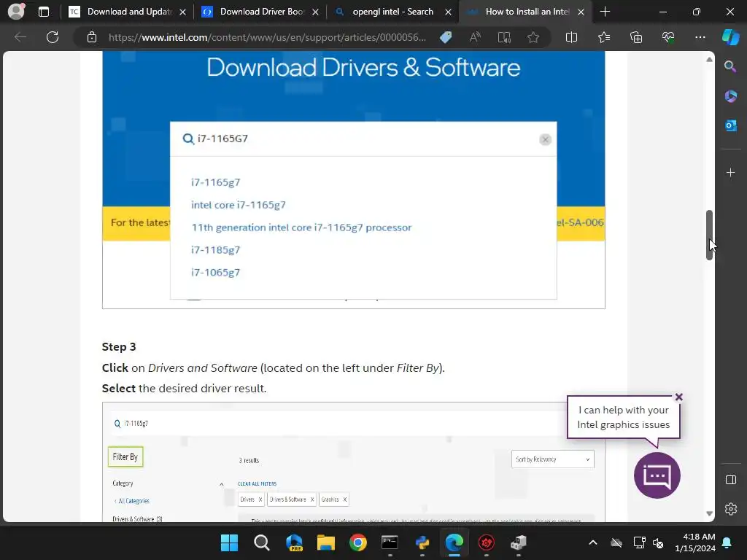Screen dimensions: 747x560
Task: Add a sidebar app with plus
Action: click(x=730, y=172)
